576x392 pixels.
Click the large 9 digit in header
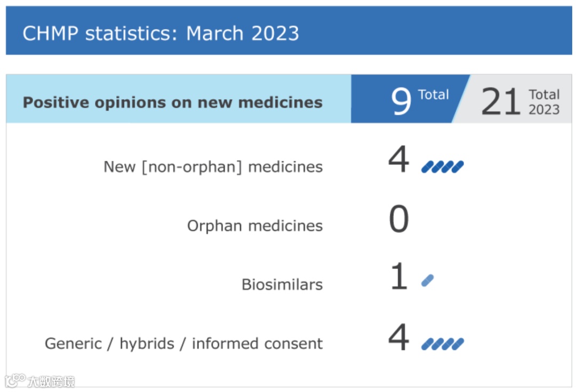pos(401,101)
